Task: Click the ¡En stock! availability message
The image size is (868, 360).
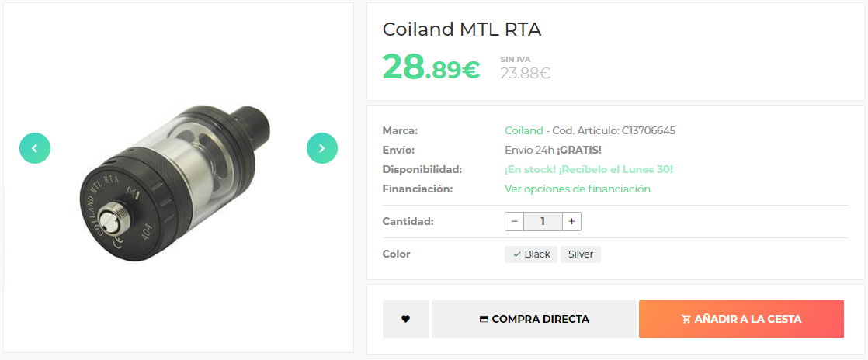Action: coord(589,169)
